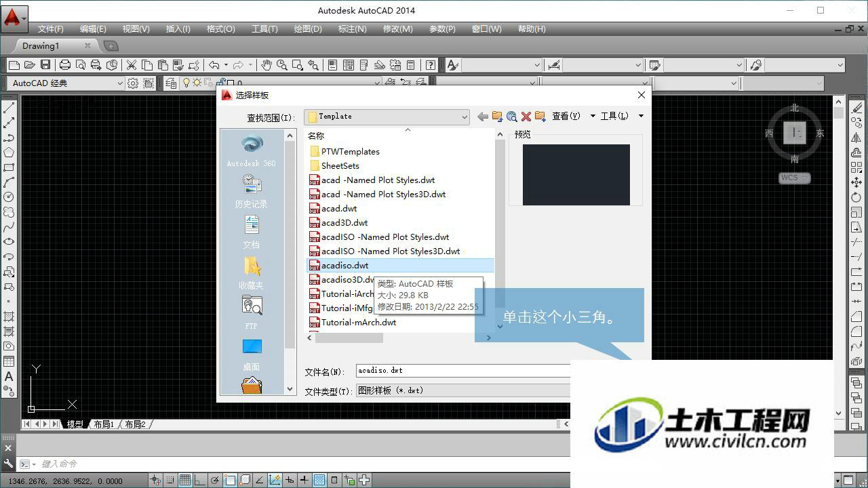The height and width of the screenshot is (488, 868).
Task: Click the New drawing icon in toolbar
Action: pyautogui.click(x=14, y=65)
